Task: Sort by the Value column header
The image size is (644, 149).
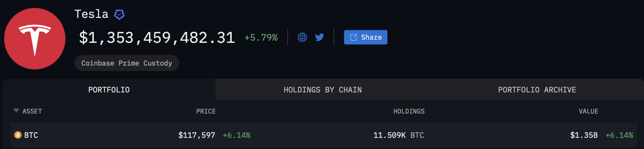Action: [x=588, y=111]
